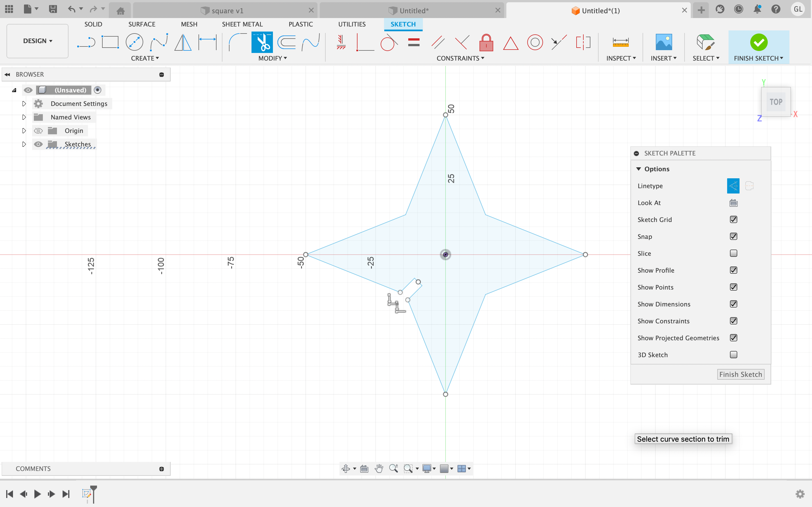This screenshot has height=507, width=812.
Task: Apply the Concentric constraint
Action: point(535,43)
